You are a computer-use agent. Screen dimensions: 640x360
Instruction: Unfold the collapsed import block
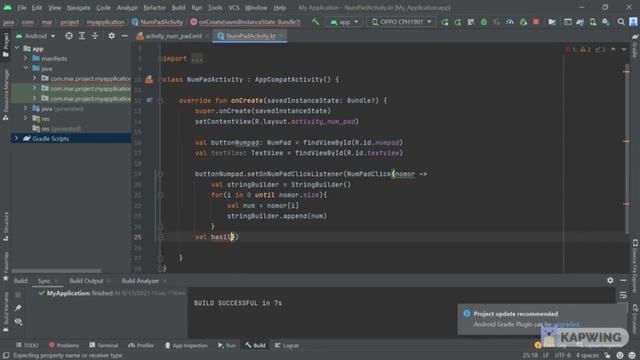[197, 59]
